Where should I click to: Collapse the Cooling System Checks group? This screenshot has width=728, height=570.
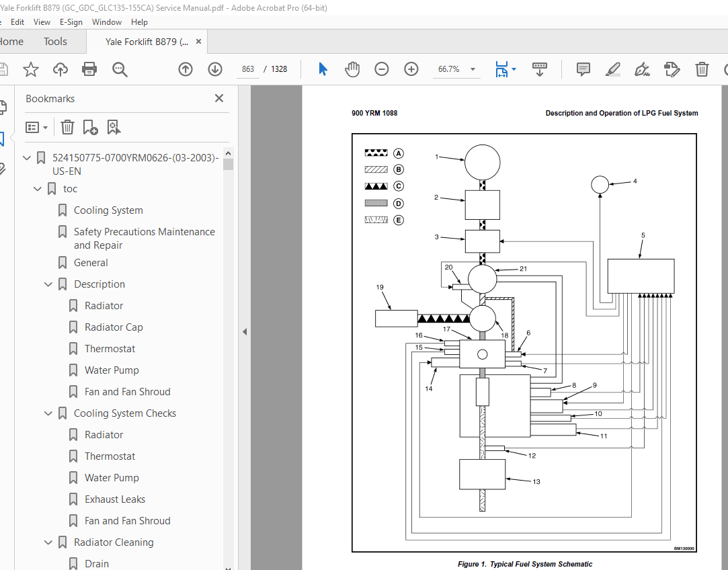tap(48, 413)
